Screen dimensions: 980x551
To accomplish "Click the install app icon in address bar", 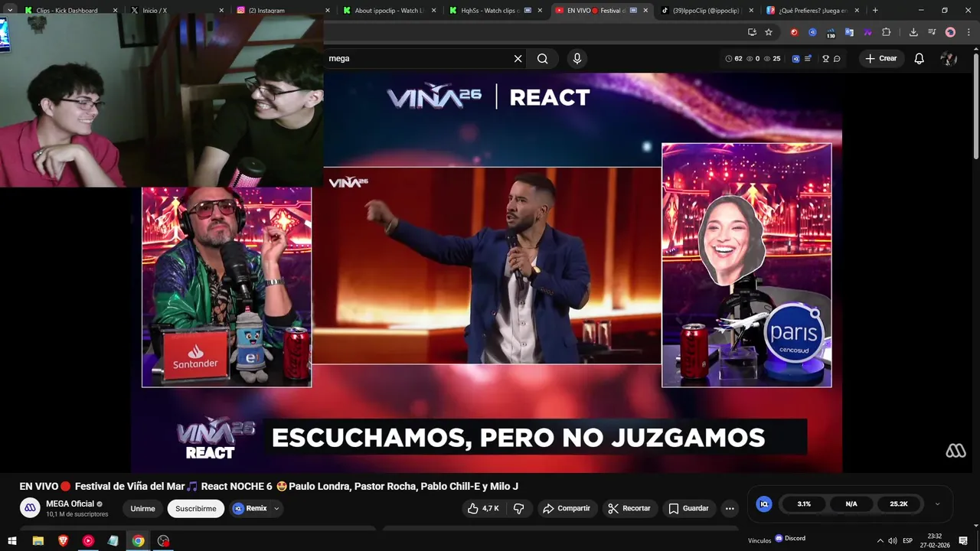I will (x=752, y=32).
